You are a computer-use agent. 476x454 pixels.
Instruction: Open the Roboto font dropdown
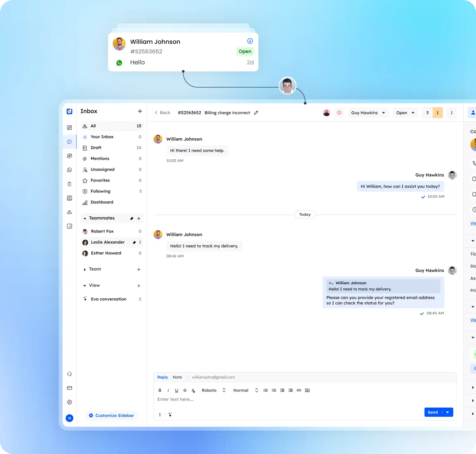tap(214, 390)
